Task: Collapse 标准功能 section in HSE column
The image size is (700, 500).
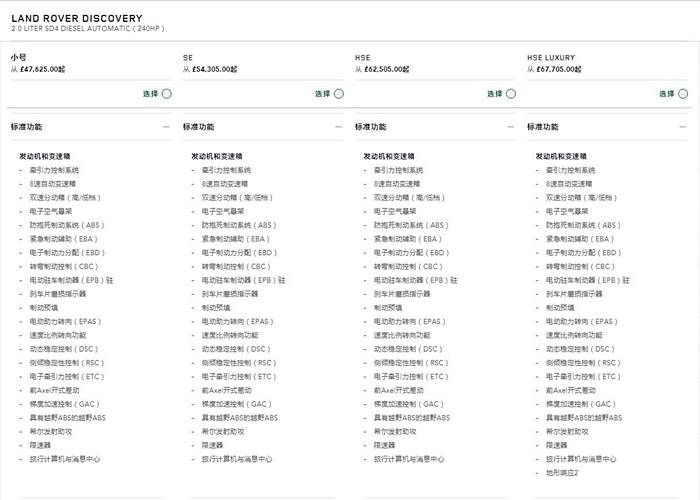Action: 510,127
